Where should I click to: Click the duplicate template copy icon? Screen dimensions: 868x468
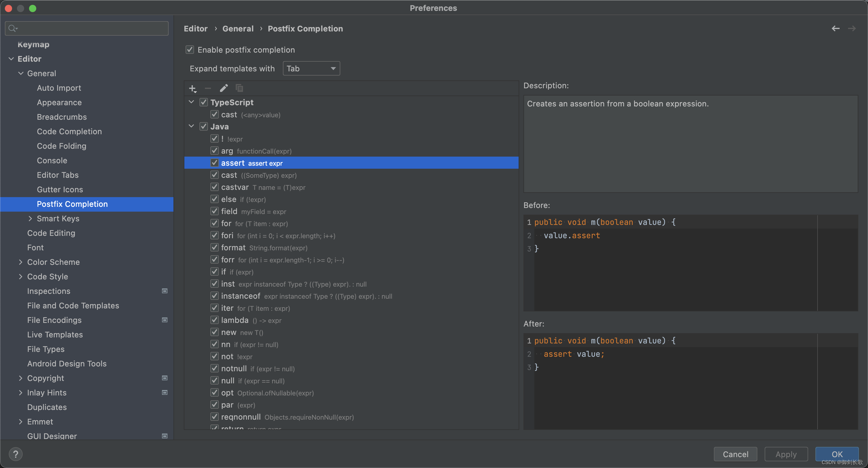point(239,88)
